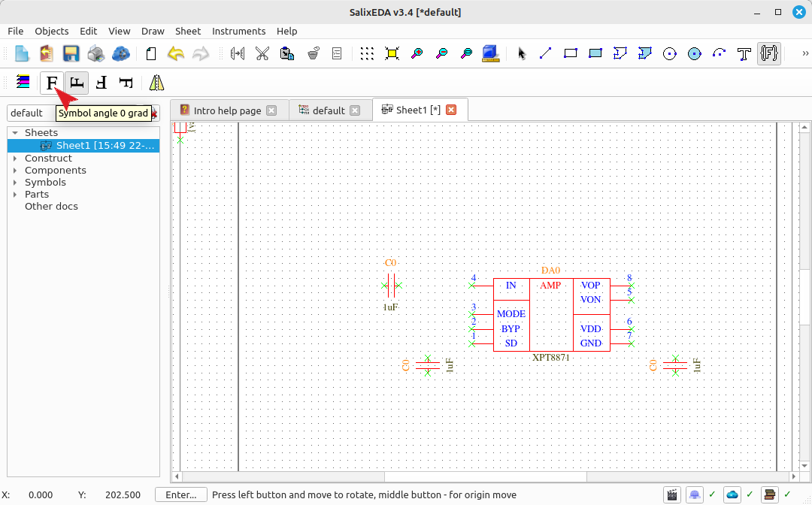Viewport: 812px width, 505px height.
Task: Click the zoom out magnifier
Action: pyautogui.click(x=442, y=53)
